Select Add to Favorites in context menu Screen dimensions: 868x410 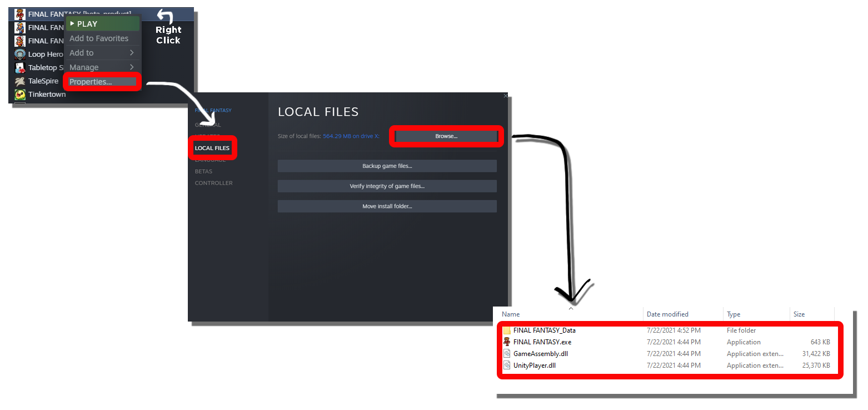pyautogui.click(x=99, y=38)
